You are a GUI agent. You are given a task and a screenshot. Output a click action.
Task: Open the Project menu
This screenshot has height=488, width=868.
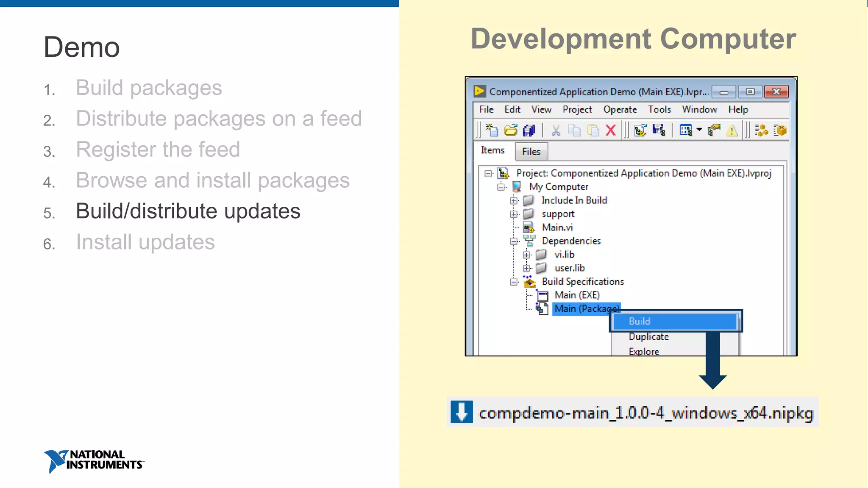click(x=577, y=109)
